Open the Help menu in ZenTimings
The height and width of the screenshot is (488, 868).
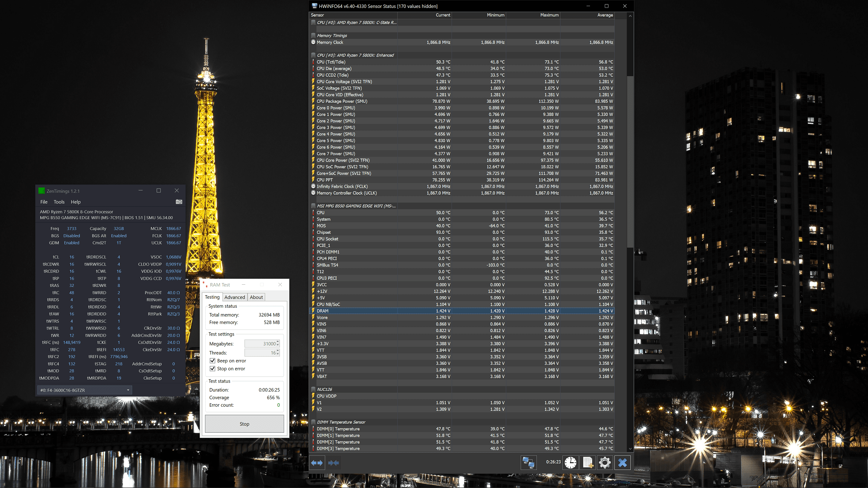coord(76,202)
